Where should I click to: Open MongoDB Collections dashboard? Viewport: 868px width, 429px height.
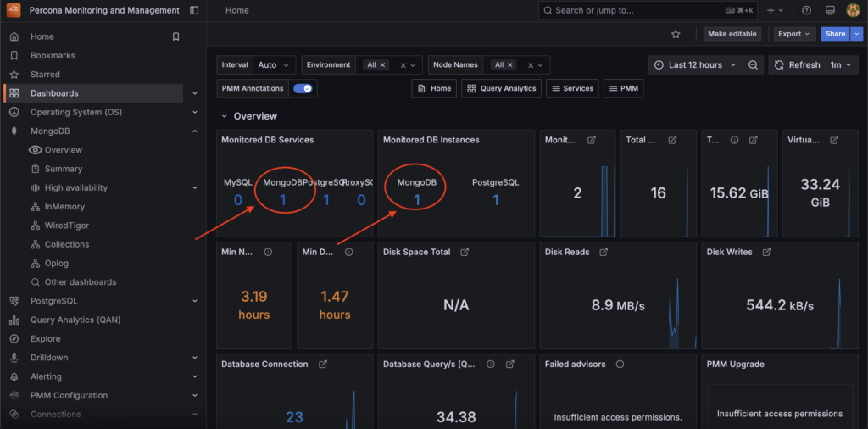66,244
